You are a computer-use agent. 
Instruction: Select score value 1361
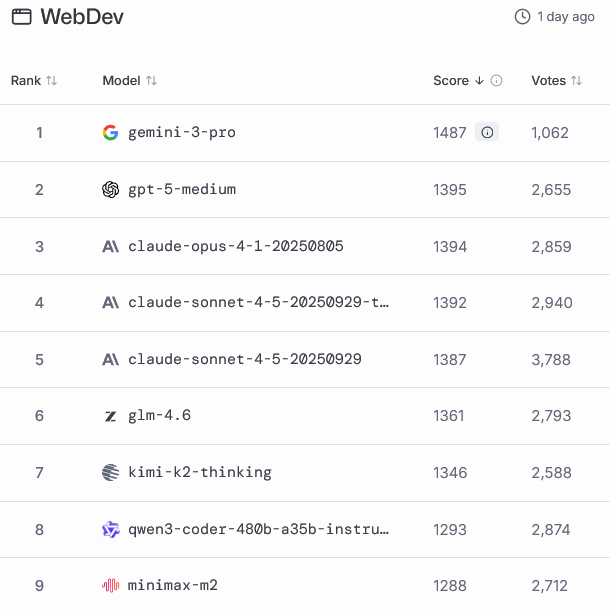pos(449,416)
